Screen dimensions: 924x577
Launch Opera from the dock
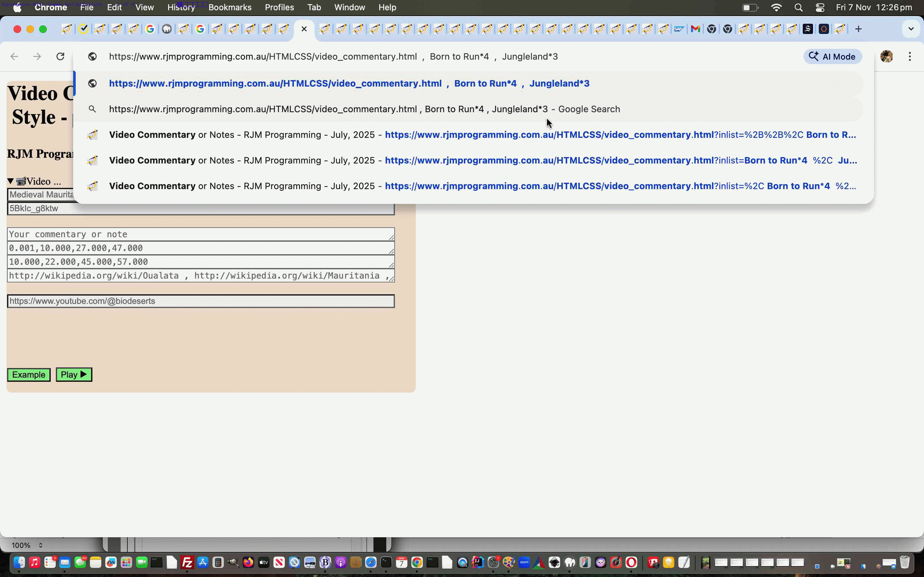click(632, 562)
